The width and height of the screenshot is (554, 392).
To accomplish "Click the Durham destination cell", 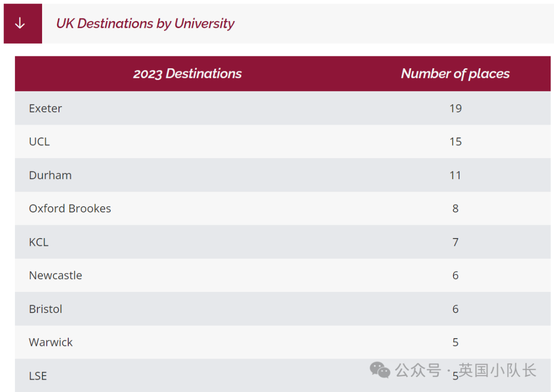I will [x=50, y=175].
